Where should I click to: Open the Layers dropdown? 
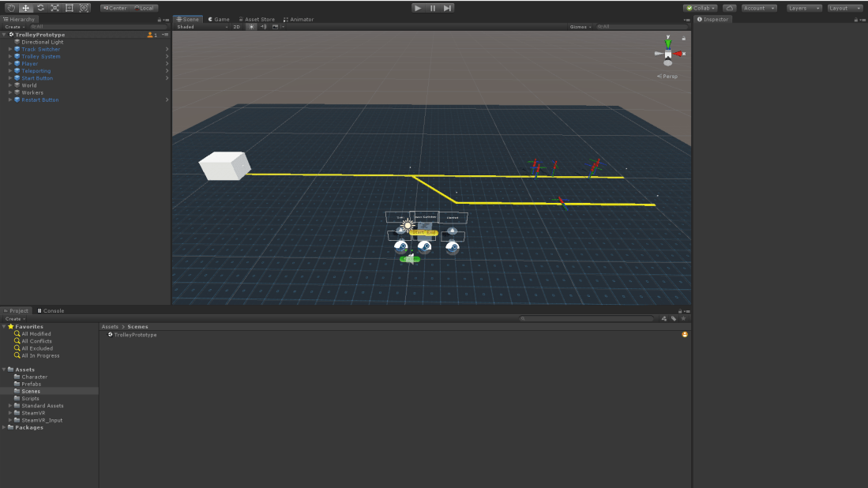(x=804, y=8)
